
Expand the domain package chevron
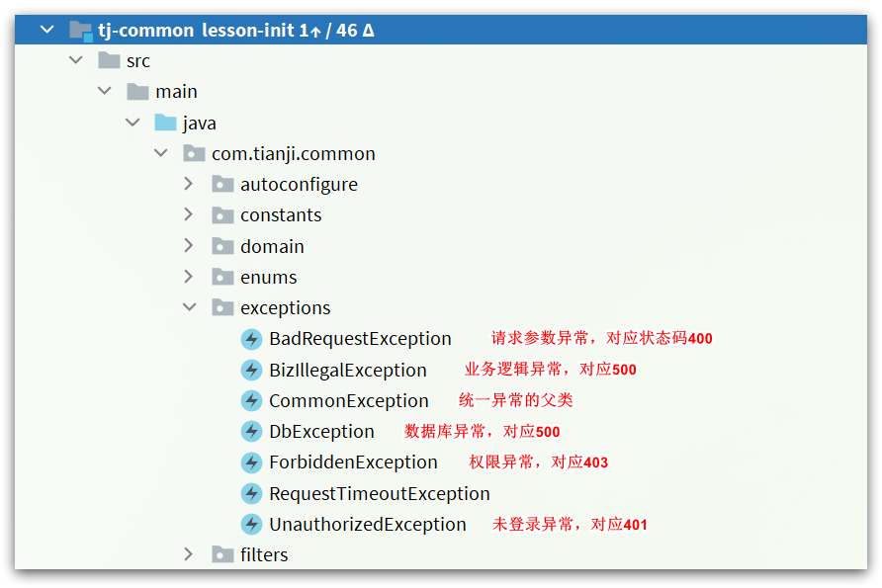pos(189,246)
